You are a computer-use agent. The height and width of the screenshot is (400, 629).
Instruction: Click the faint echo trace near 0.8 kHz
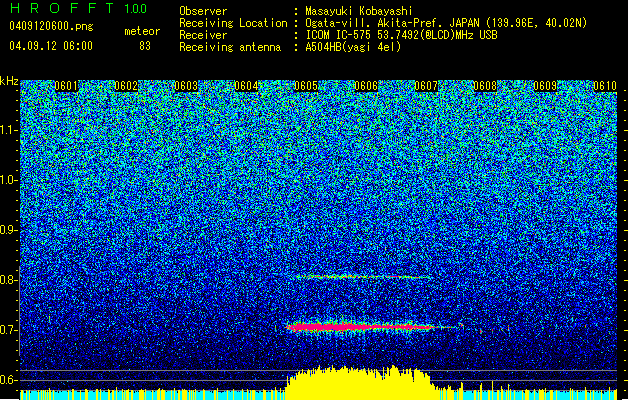coord(363,276)
